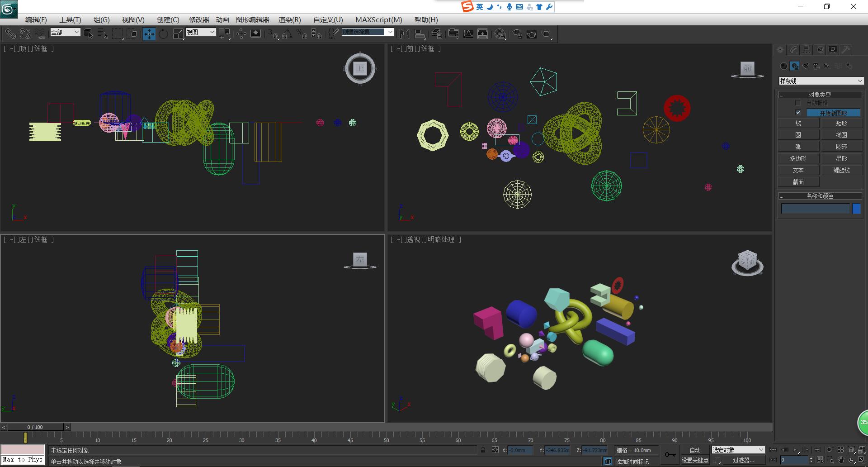This screenshot has width=868, height=467.
Task: Click the Edit Named Selection Sets icon
Action: pos(333,34)
